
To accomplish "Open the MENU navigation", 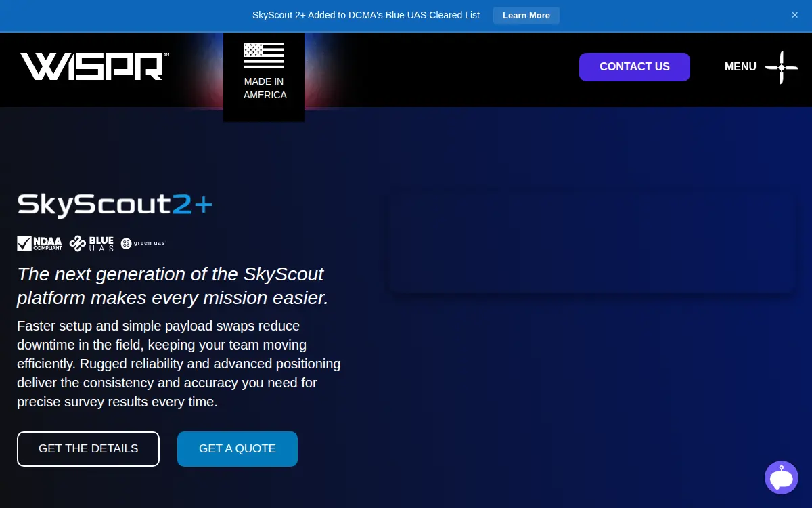I will [x=740, y=67].
